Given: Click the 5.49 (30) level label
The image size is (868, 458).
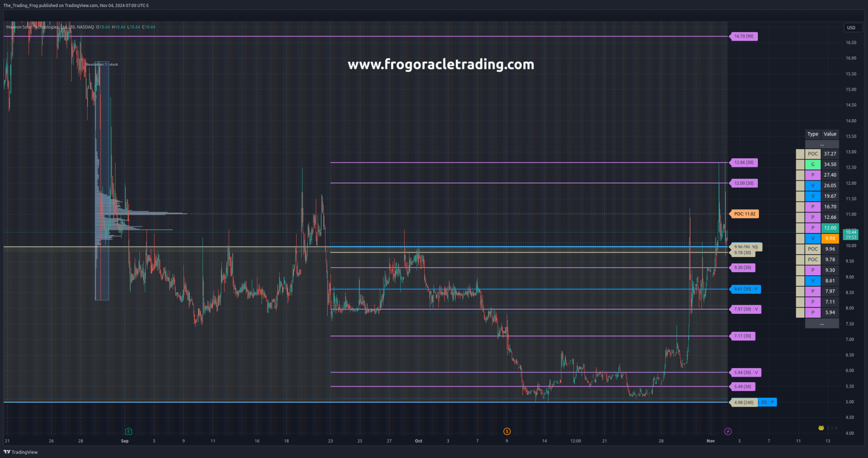Looking at the screenshot, I should [743, 386].
